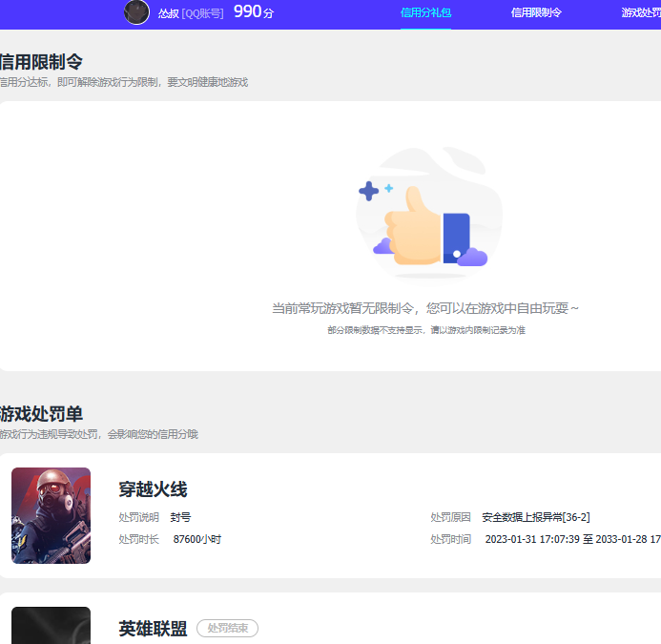This screenshot has width=661, height=644.
Task: Click the 处罚时间 label
Action: coord(450,539)
